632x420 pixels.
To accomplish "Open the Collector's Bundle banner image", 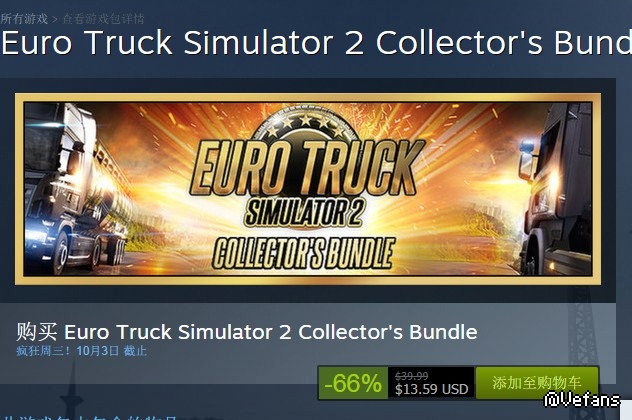I will 308,189.
